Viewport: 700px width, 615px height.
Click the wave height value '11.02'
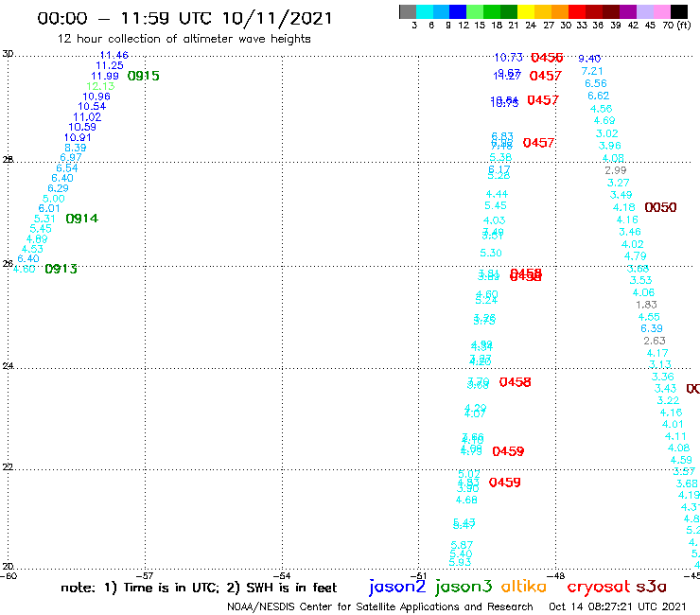click(x=87, y=117)
